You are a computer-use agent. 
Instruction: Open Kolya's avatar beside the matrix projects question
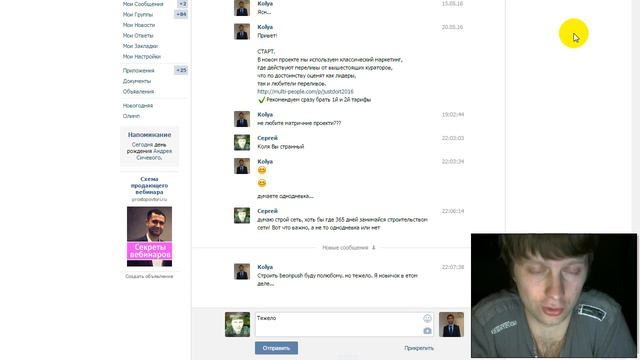242,119
